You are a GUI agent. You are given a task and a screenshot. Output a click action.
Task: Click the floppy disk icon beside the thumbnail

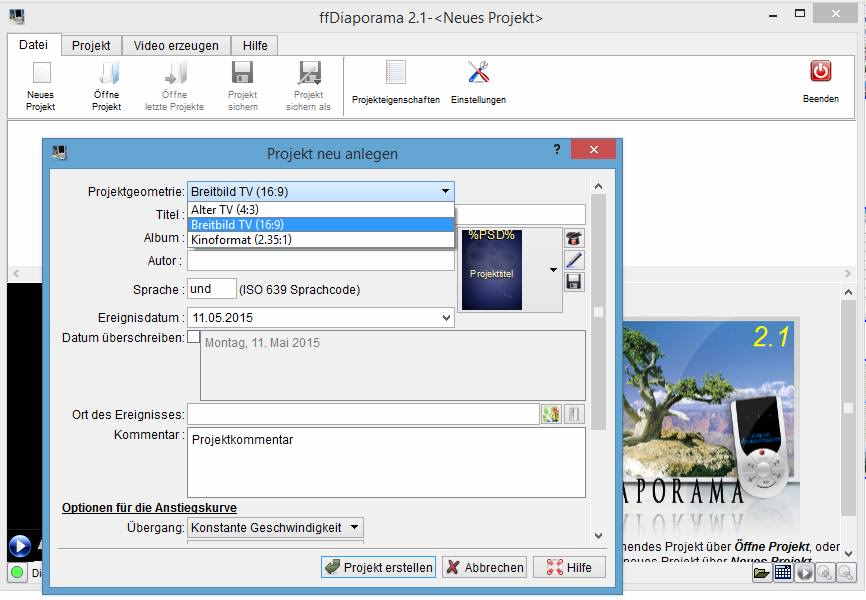click(574, 282)
